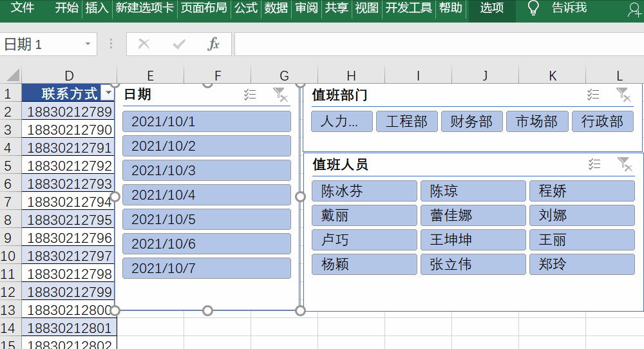Filter department by 人力... item
Viewport: 644px width, 349px height.
[x=342, y=122]
